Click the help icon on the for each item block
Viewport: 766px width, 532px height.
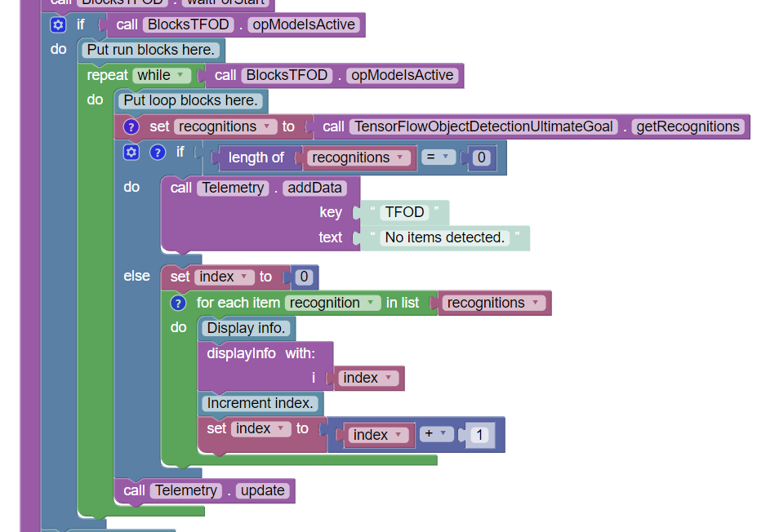(x=178, y=303)
